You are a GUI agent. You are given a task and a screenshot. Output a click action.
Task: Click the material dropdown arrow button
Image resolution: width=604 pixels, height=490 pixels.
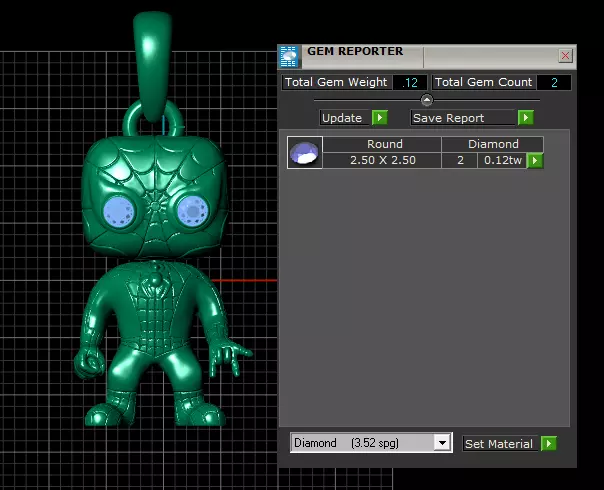[442, 443]
